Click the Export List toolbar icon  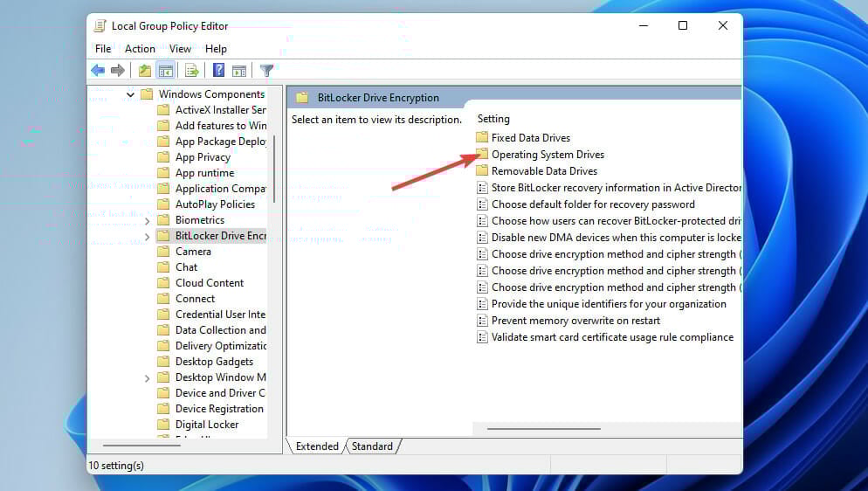tap(191, 70)
